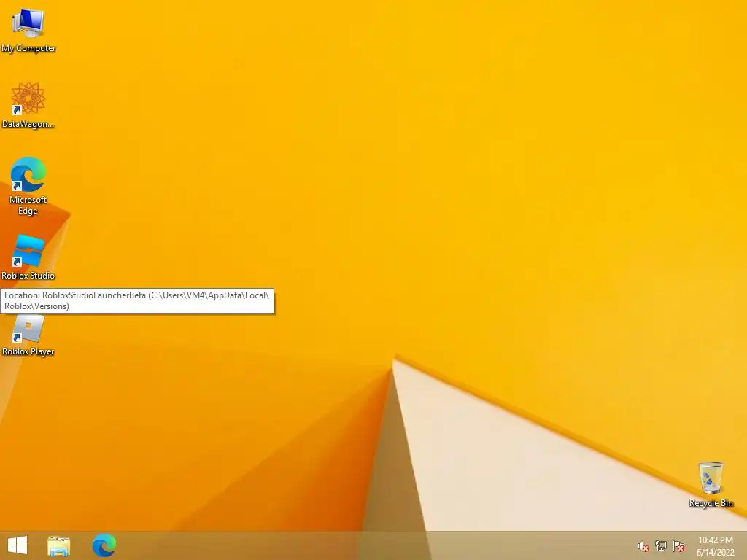Click the My Computer label text
The height and width of the screenshot is (560, 747).
[28, 49]
